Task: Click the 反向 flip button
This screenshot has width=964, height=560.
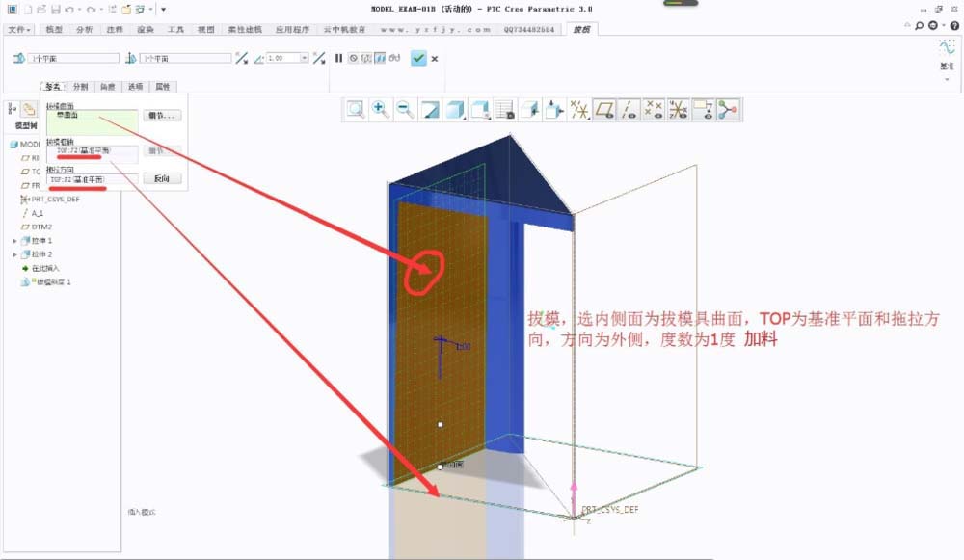Action: pyautogui.click(x=162, y=179)
